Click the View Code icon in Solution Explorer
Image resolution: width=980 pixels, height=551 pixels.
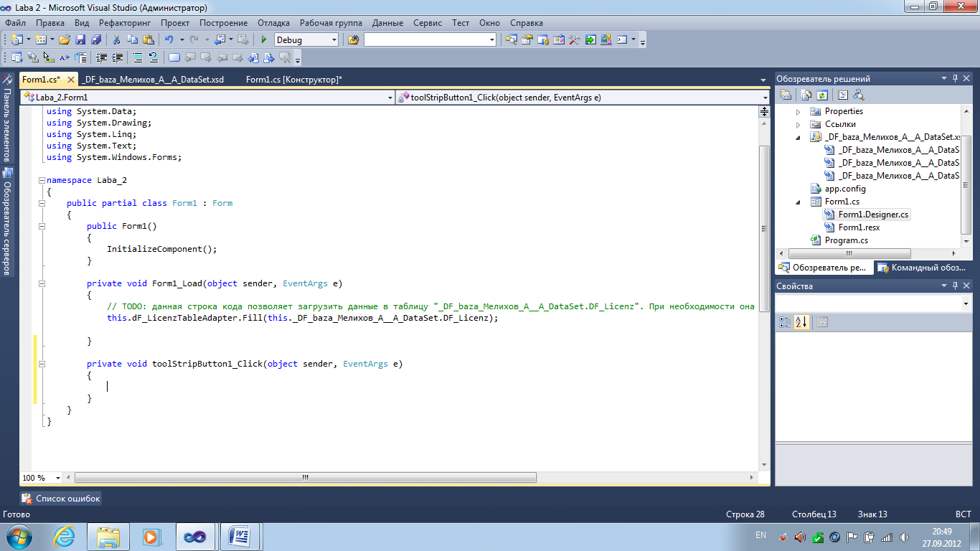click(x=843, y=95)
